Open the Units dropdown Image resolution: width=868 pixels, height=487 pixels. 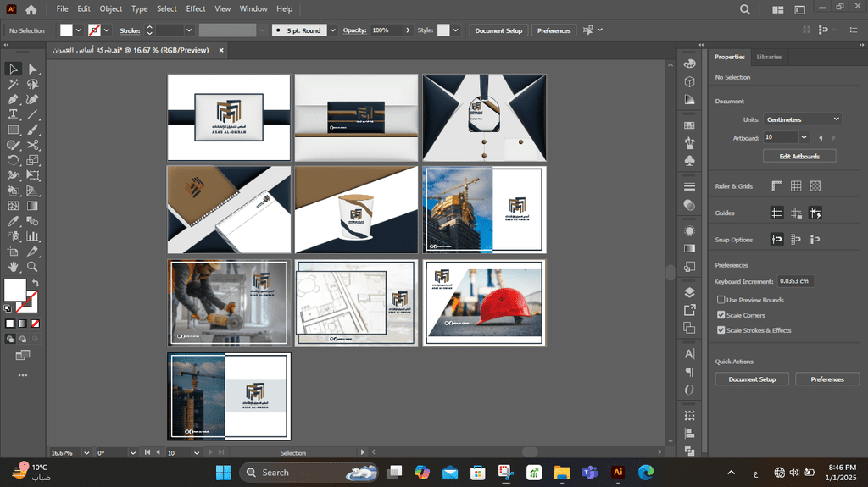803,119
